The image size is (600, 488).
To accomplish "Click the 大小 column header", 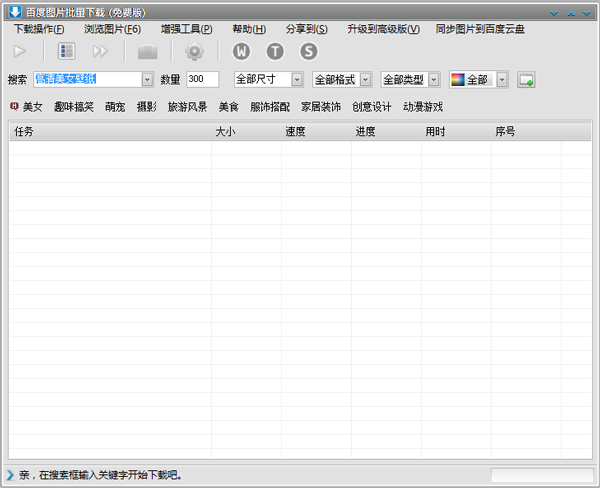I will 246,132.
